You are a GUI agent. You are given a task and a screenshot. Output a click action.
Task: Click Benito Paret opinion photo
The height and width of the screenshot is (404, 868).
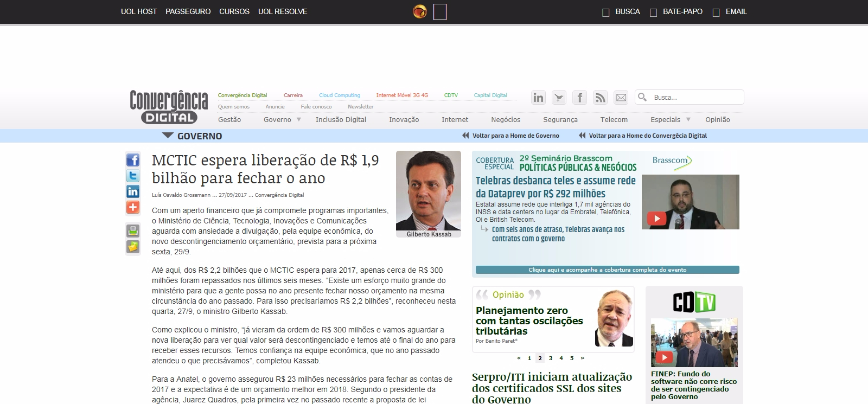coord(614,318)
